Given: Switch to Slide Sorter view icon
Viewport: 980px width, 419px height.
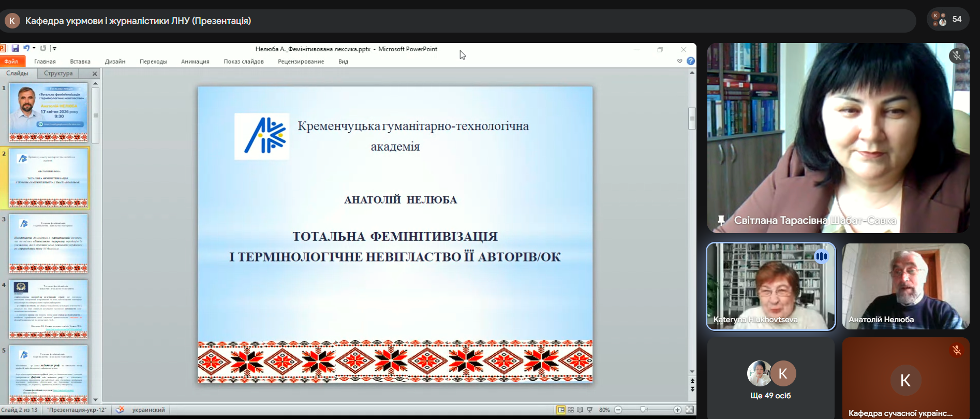Looking at the screenshot, I should (571, 410).
